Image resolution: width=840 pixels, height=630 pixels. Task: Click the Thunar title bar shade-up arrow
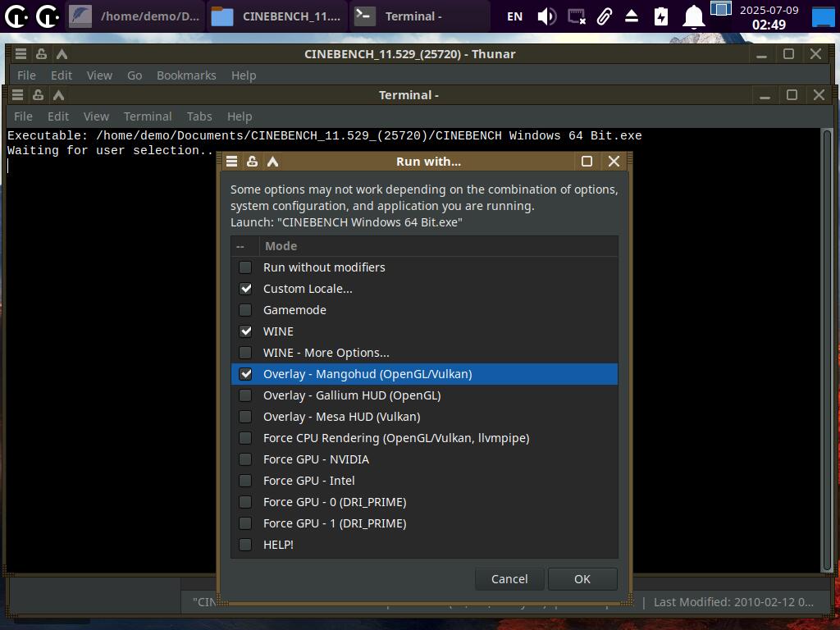[62, 54]
